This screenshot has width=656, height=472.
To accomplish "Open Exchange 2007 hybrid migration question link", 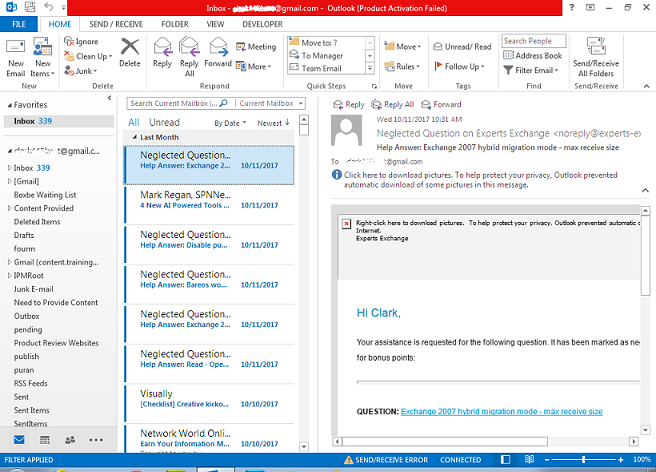I will pyautogui.click(x=502, y=411).
